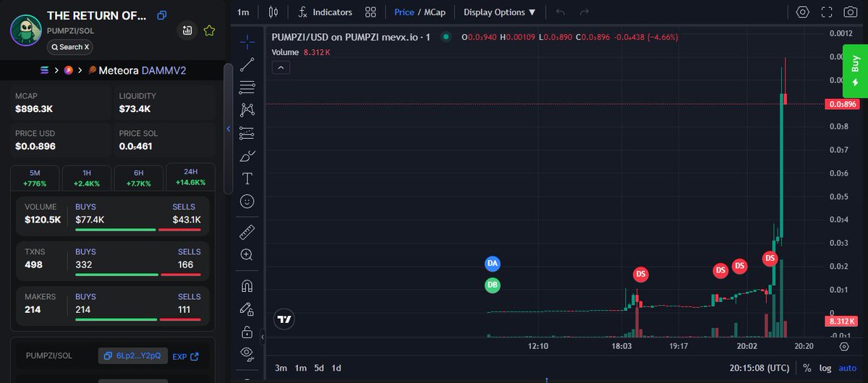Viewport: 868px width, 383px height.
Task: Set chart range to 5d
Action: (x=319, y=368)
